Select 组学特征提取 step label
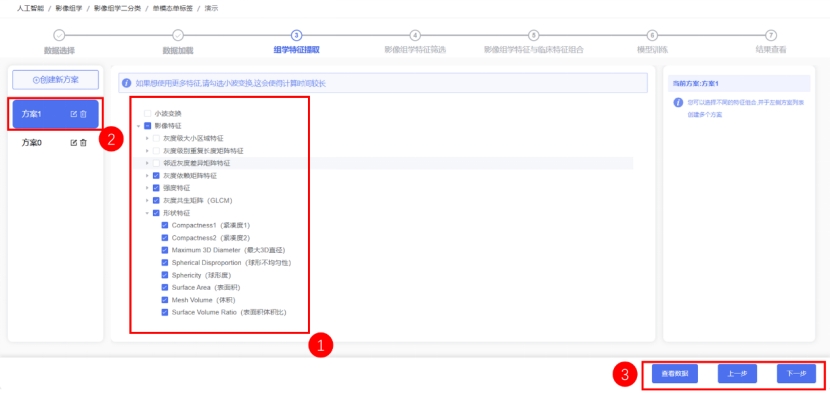Screen dimensions: 830x393 pyautogui.click(x=296, y=50)
